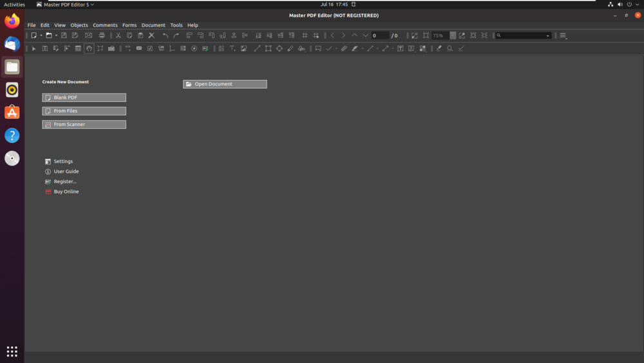Open the zoom percentage dropdown
The height and width of the screenshot is (363, 644).
click(453, 35)
